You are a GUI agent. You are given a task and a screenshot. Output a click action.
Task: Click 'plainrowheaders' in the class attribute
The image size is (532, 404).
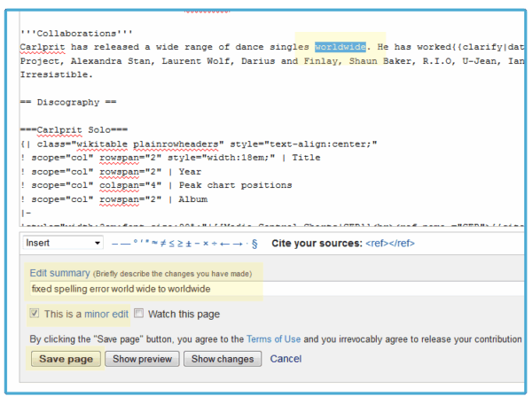click(176, 144)
